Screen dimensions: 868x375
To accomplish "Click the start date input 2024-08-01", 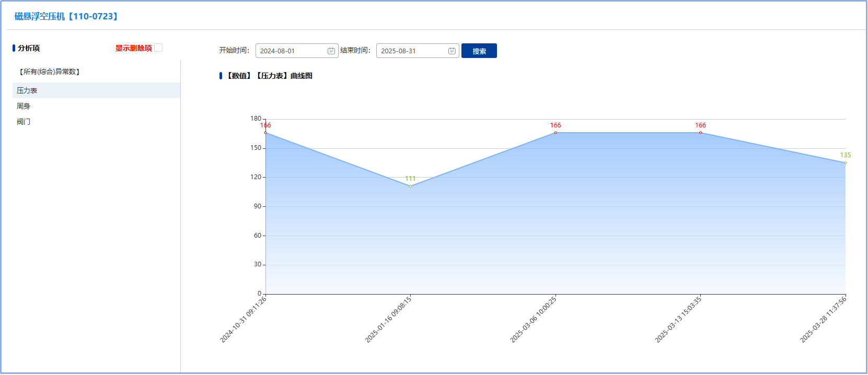I will tap(290, 51).
